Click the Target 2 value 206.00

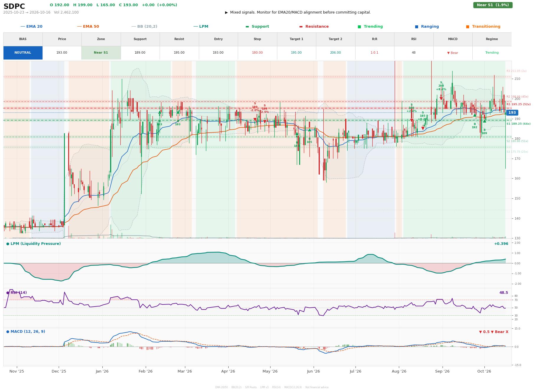click(x=335, y=53)
